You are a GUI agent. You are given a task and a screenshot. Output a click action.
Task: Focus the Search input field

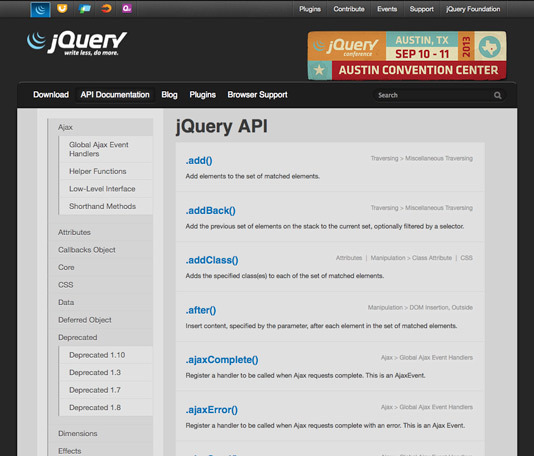click(439, 95)
